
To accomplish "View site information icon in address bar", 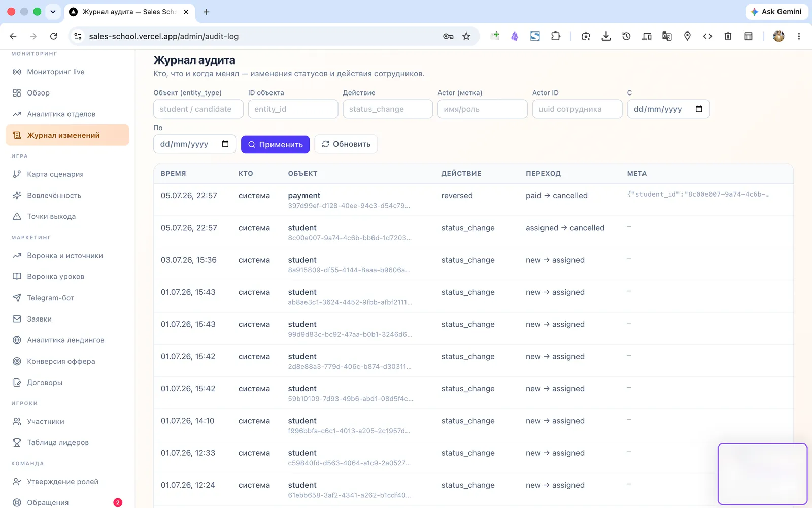I will coord(78,36).
